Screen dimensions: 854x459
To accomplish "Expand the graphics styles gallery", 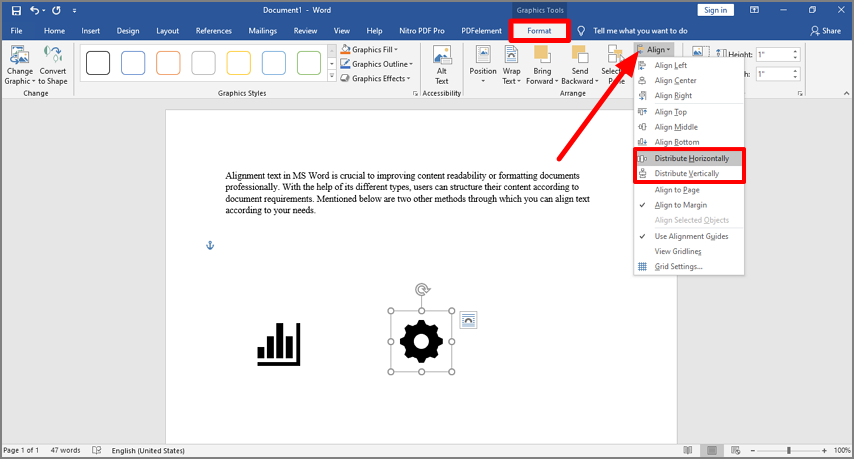I will coord(332,77).
